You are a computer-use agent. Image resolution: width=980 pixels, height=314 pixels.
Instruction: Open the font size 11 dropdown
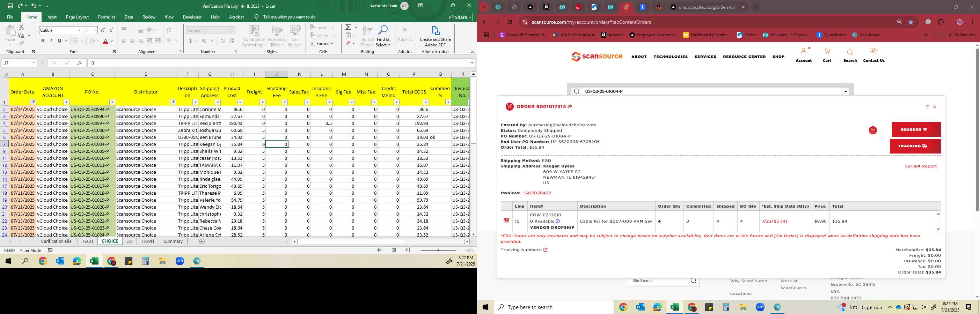click(95, 30)
